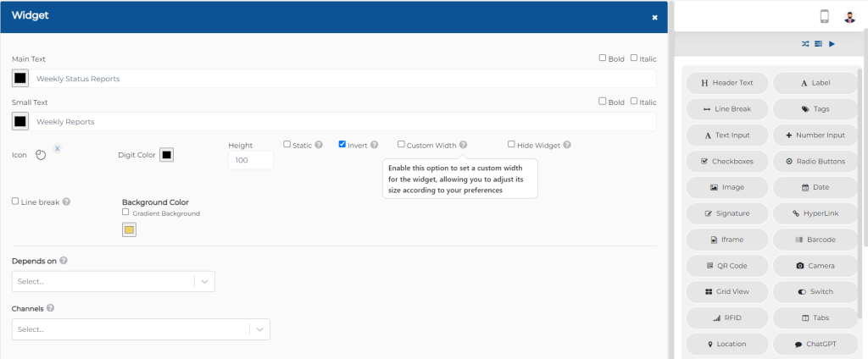The height and width of the screenshot is (359, 868).
Task: Open the Channels select dropdown
Action: click(142, 329)
